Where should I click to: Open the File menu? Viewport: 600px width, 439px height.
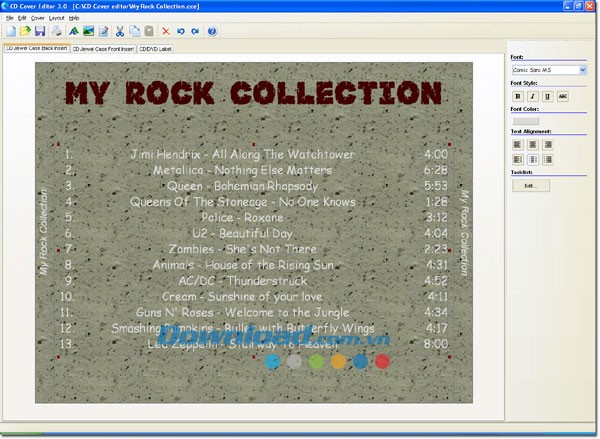tap(10, 18)
